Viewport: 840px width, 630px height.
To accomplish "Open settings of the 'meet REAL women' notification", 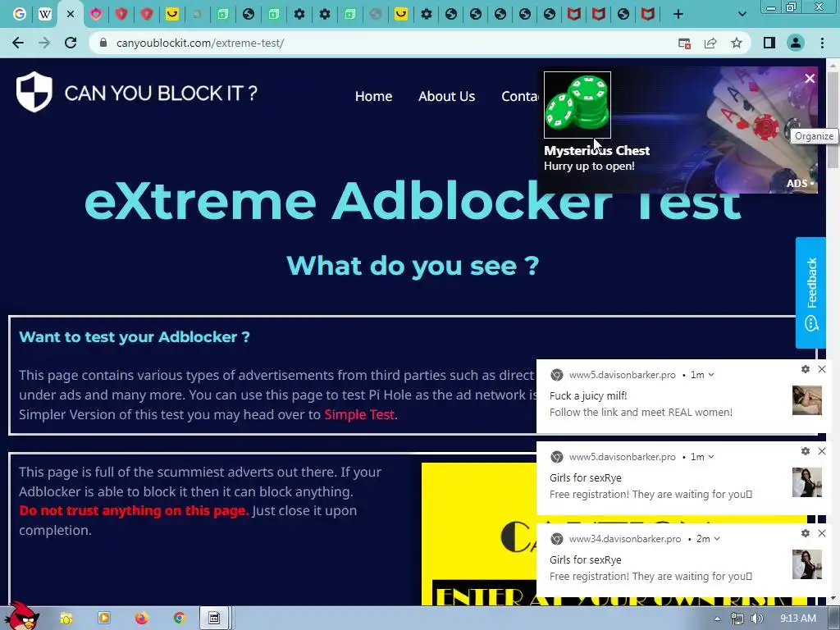I will click(806, 369).
